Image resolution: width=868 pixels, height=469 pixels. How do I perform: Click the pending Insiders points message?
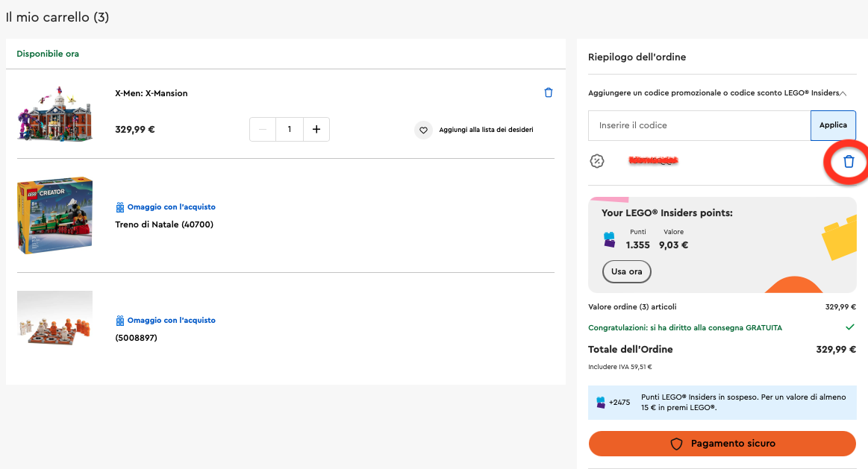(x=743, y=402)
